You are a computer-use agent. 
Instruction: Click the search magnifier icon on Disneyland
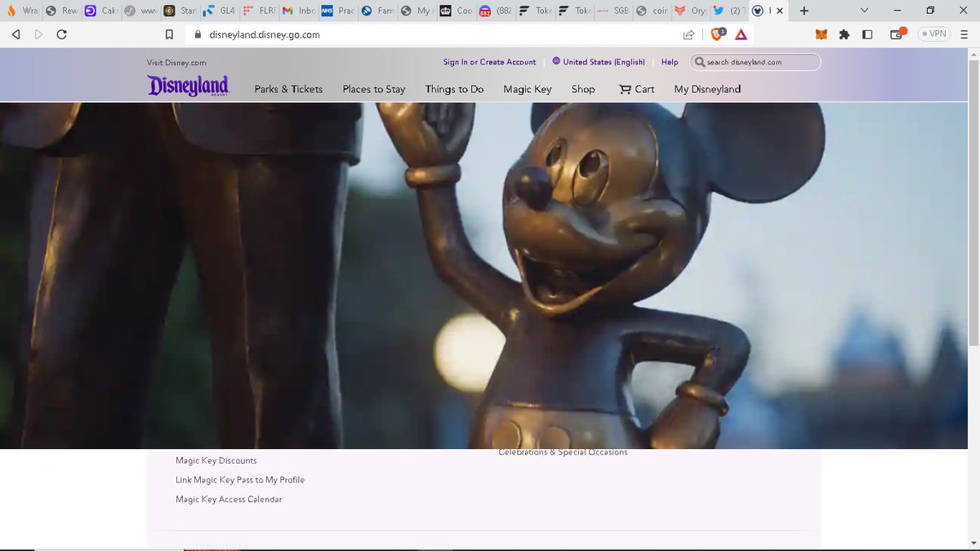point(700,62)
